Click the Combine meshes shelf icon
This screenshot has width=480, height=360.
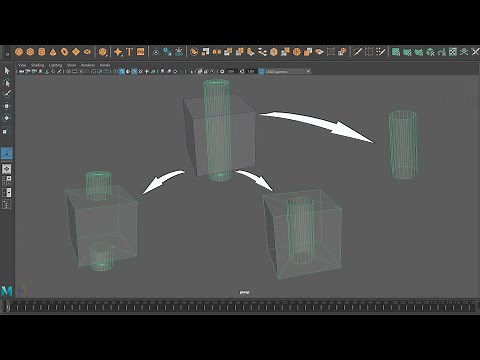pyautogui.click(x=194, y=52)
